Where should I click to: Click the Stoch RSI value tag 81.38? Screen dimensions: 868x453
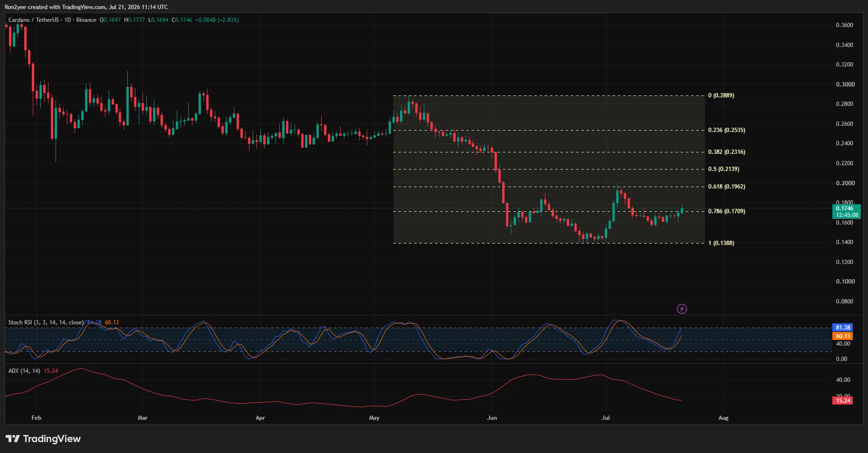point(843,328)
